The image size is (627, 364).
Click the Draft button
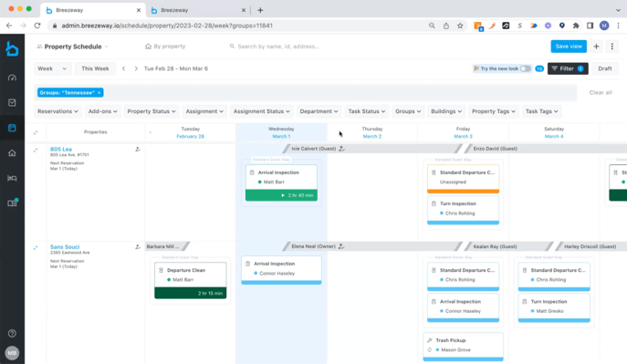click(x=604, y=68)
